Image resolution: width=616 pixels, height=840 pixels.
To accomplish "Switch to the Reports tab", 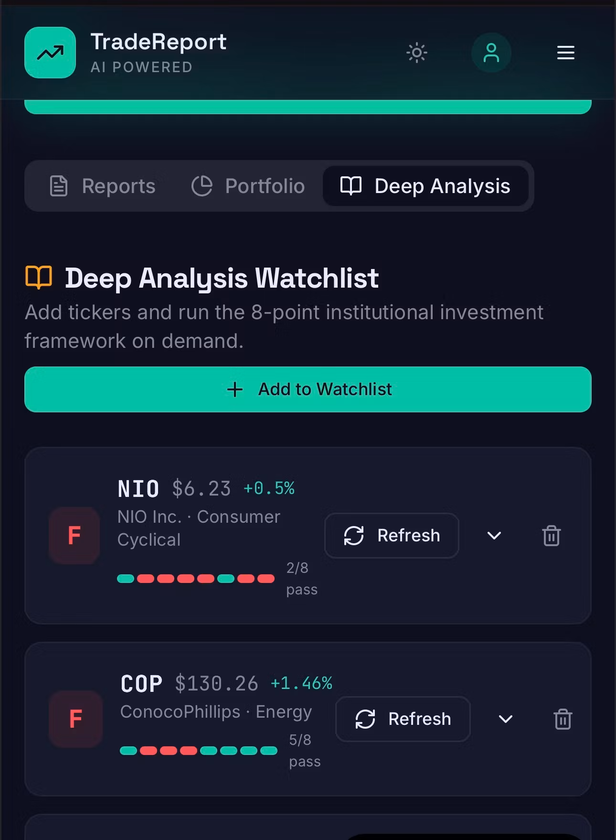I will point(103,186).
